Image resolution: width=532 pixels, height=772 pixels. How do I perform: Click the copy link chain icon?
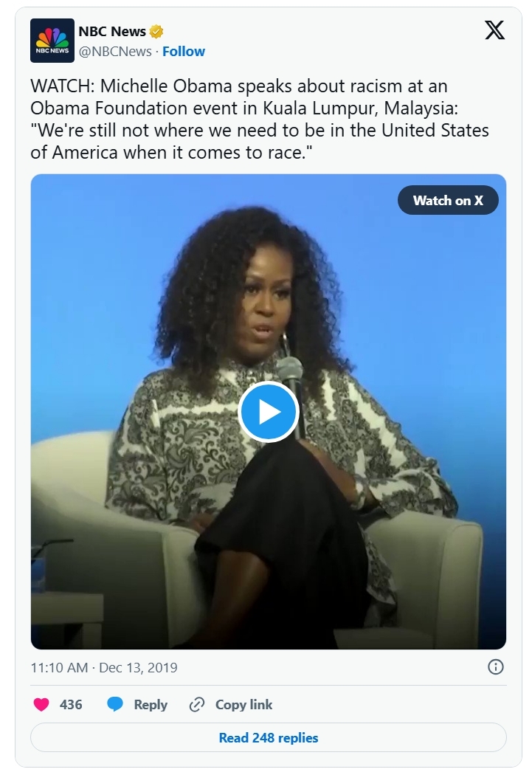pos(197,705)
